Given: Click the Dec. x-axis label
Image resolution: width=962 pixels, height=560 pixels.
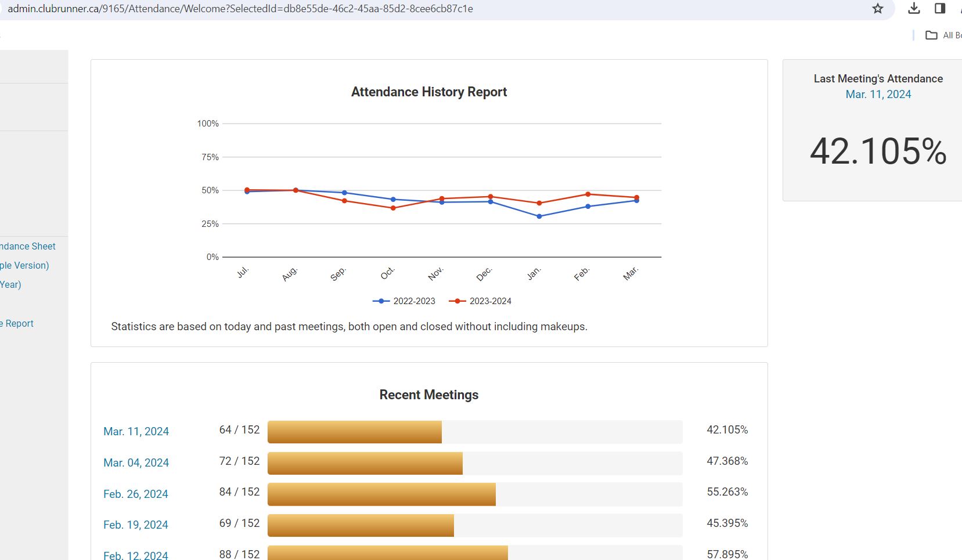Looking at the screenshot, I should (484, 273).
